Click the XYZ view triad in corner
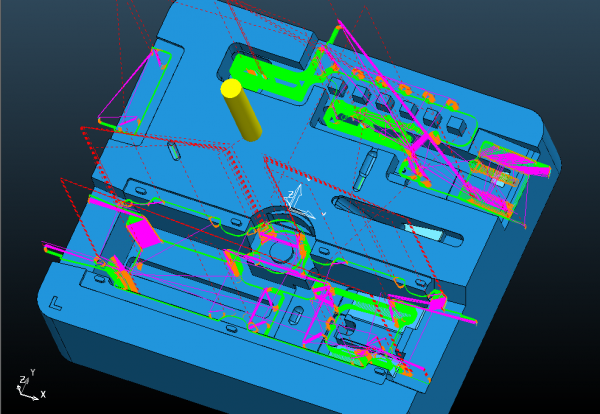600x414 pixels. (31, 386)
